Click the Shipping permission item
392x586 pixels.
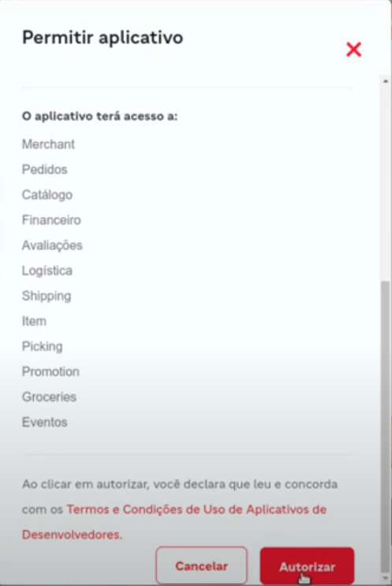click(x=47, y=296)
